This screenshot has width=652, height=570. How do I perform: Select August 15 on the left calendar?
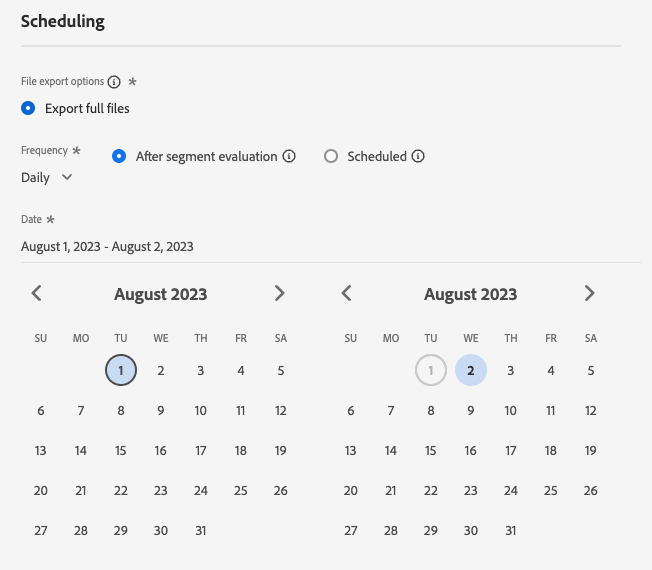[121, 450]
